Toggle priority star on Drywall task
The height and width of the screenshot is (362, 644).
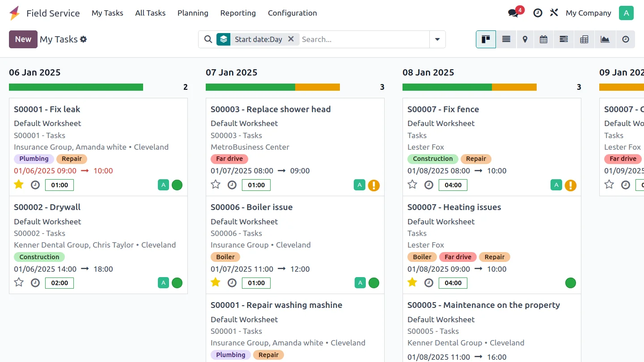(x=19, y=282)
